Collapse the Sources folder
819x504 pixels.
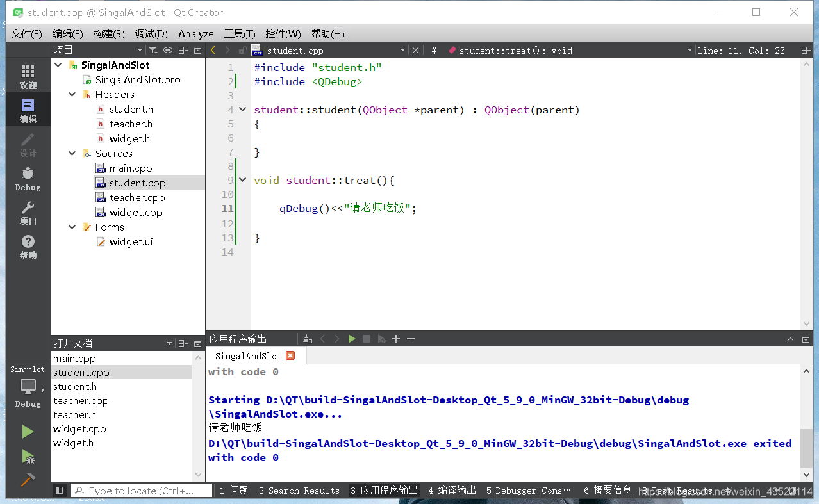pyautogui.click(x=72, y=153)
